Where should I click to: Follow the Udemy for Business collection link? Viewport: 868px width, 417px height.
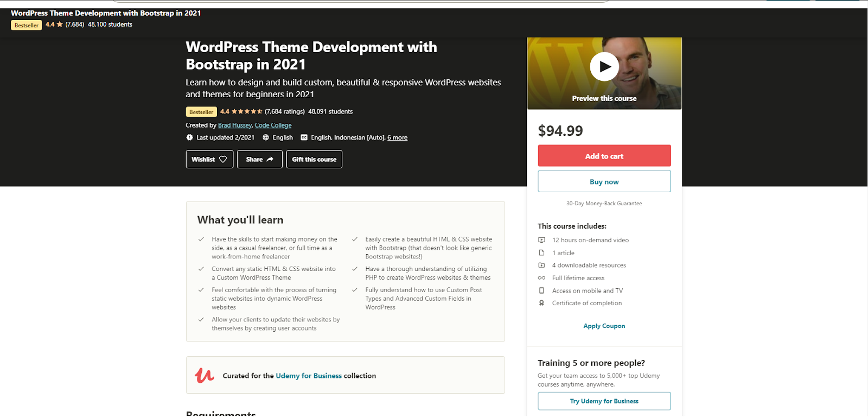pyautogui.click(x=309, y=376)
